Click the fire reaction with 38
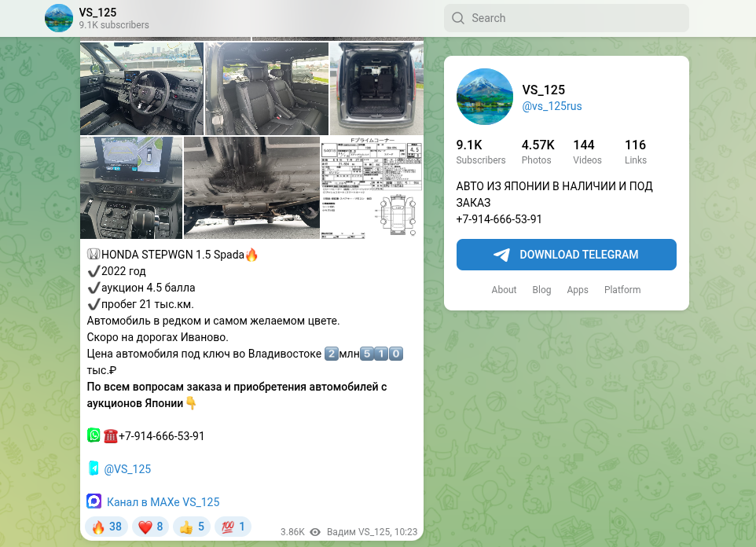Screen dimensions: 756x547 click(x=107, y=527)
